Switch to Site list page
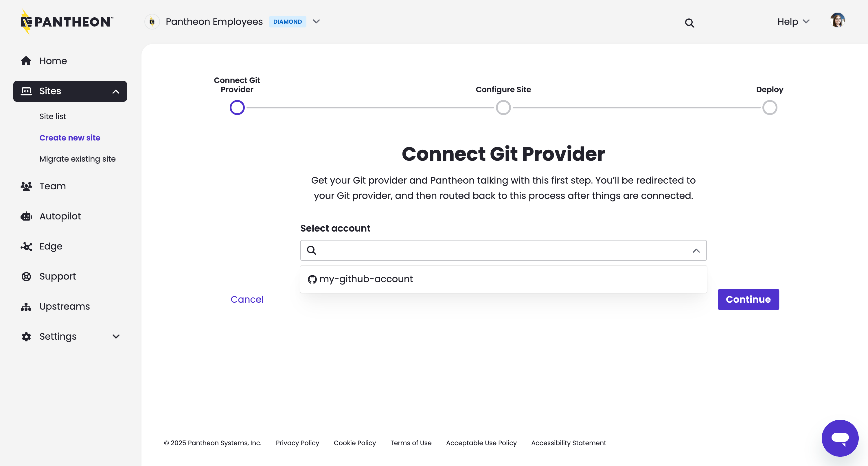Viewport: 868px width, 466px height. (53, 116)
